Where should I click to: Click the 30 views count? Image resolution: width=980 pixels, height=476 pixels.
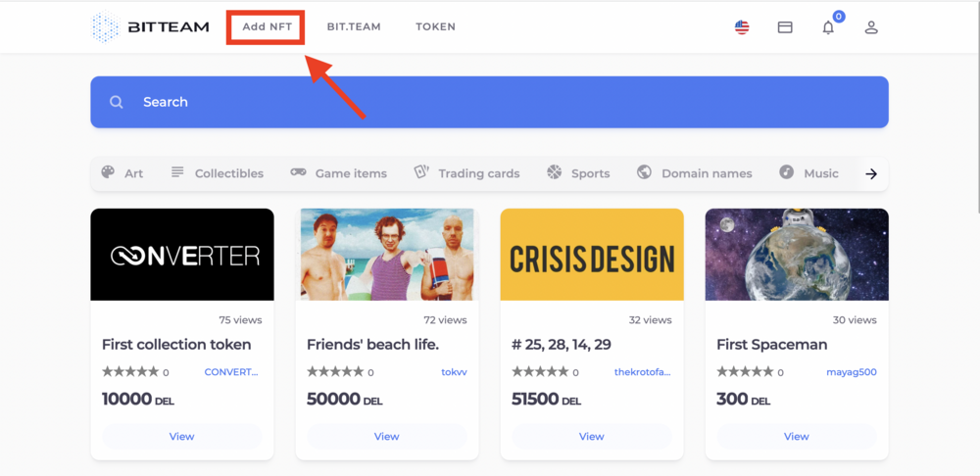point(855,320)
